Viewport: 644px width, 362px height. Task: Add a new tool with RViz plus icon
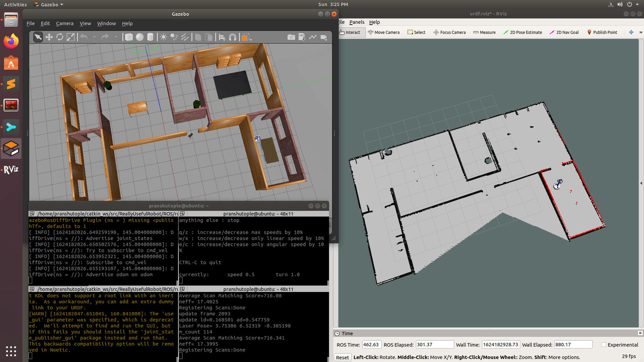tap(631, 32)
